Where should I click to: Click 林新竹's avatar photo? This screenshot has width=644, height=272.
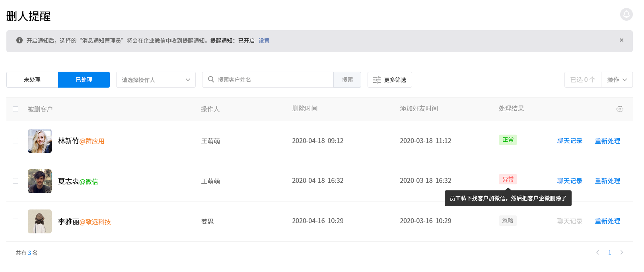40,141
